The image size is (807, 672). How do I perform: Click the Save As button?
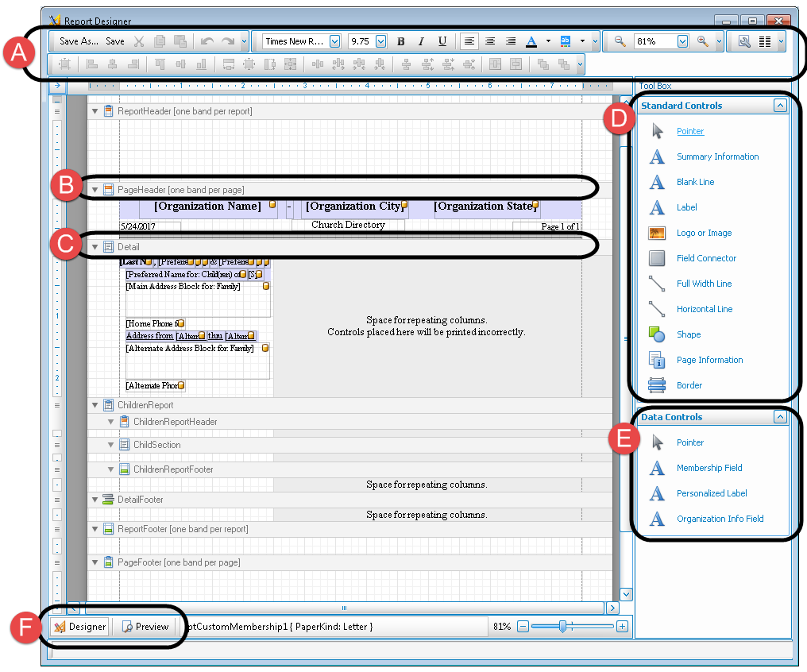pos(79,41)
